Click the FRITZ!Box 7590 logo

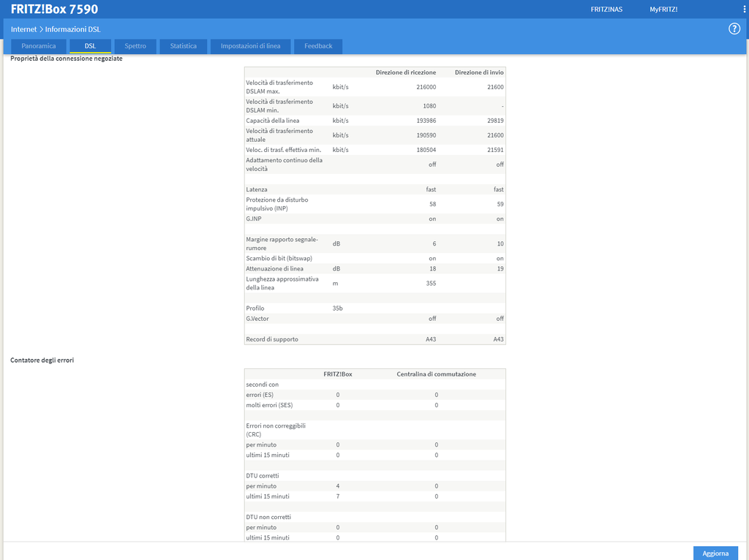pos(54,10)
